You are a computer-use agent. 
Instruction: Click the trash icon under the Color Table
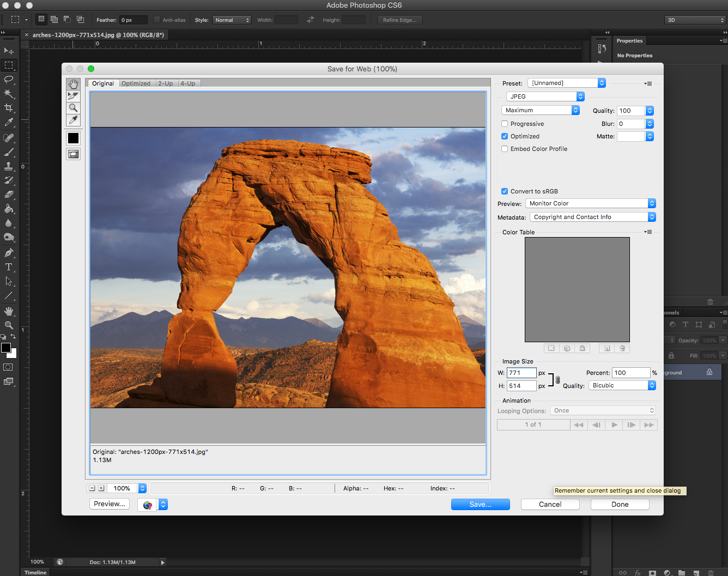[622, 348]
